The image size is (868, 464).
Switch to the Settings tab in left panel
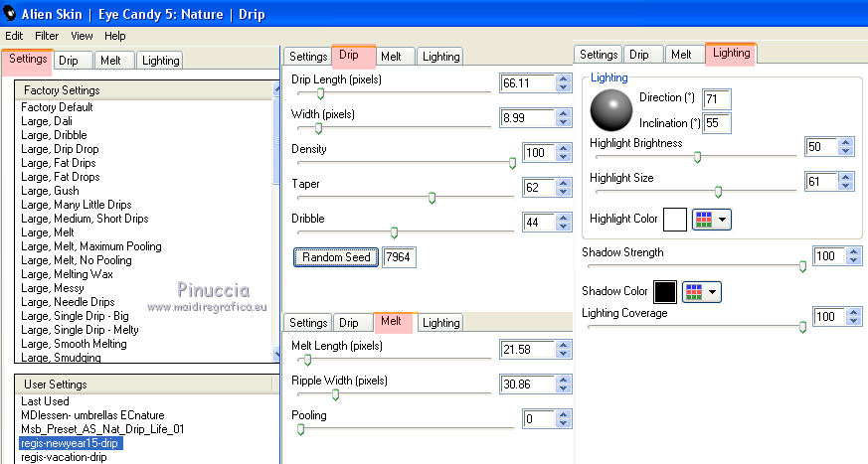point(28,60)
